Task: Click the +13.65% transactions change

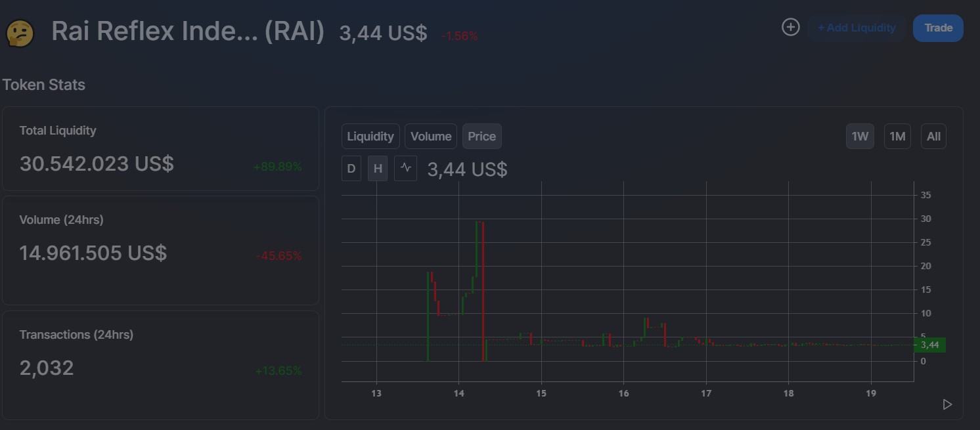Action: (x=278, y=371)
